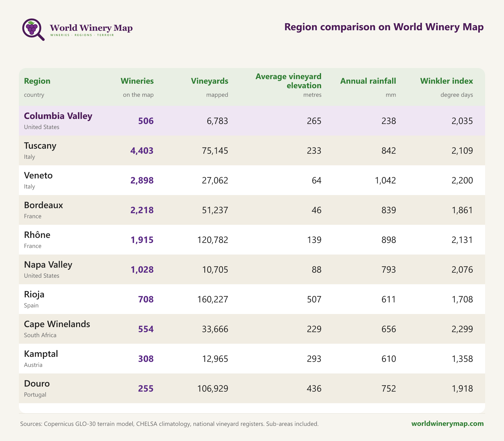
Task: Select Tuscany elevation value 233
Action: pyautogui.click(x=314, y=151)
